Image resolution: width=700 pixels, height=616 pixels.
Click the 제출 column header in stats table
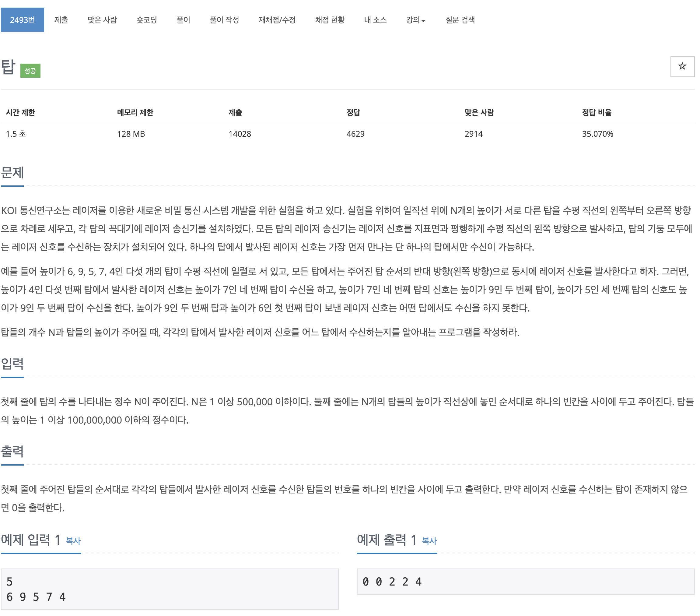point(235,112)
